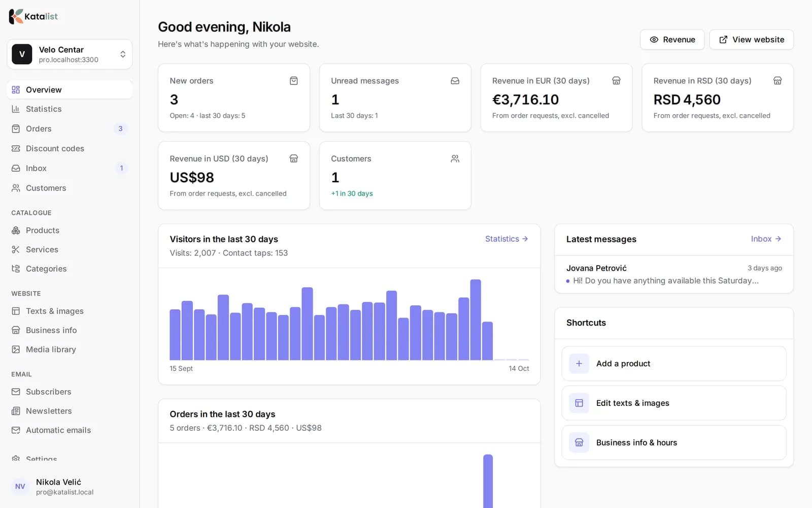Click the €3,716.10 revenue value
Image resolution: width=812 pixels, height=508 pixels.
526,100
